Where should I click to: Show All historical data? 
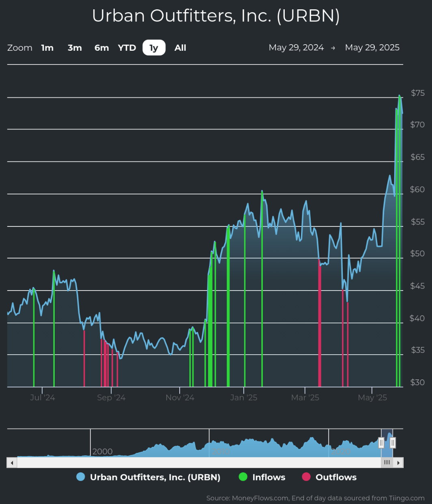pyautogui.click(x=180, y=48)
